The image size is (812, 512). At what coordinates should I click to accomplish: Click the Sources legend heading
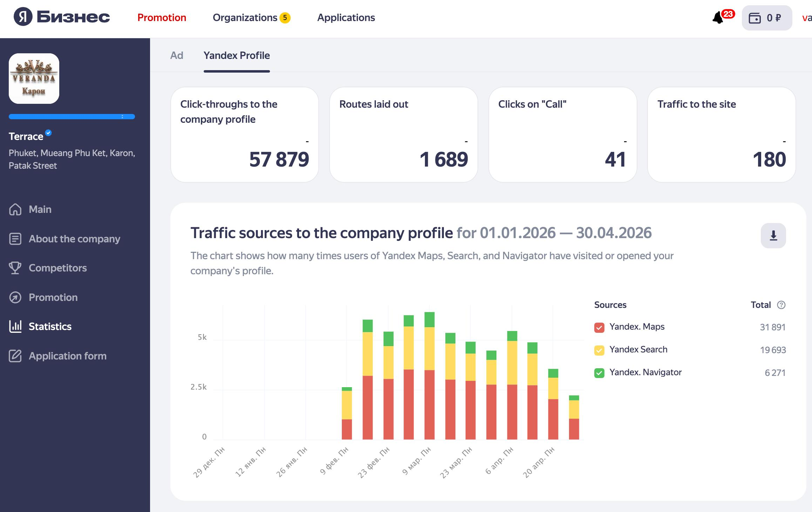610,305
